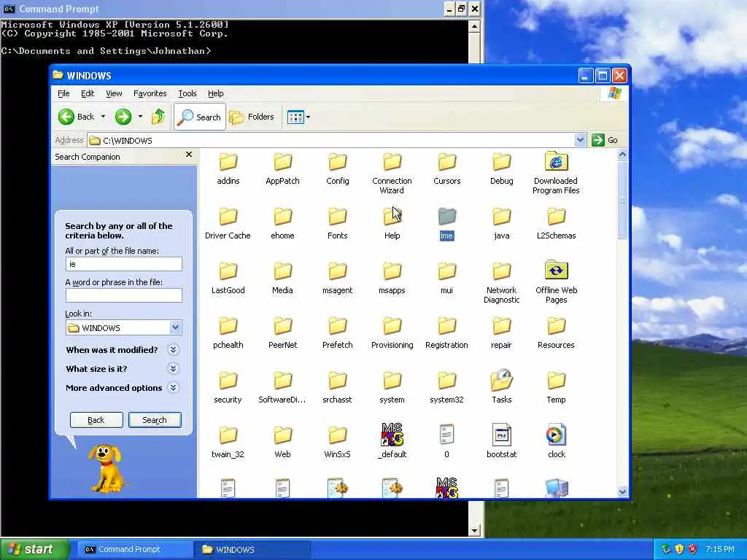Select the _default MS-DOS shortcut icon
This screenshot has width=747, height=560.
[392, 435]
